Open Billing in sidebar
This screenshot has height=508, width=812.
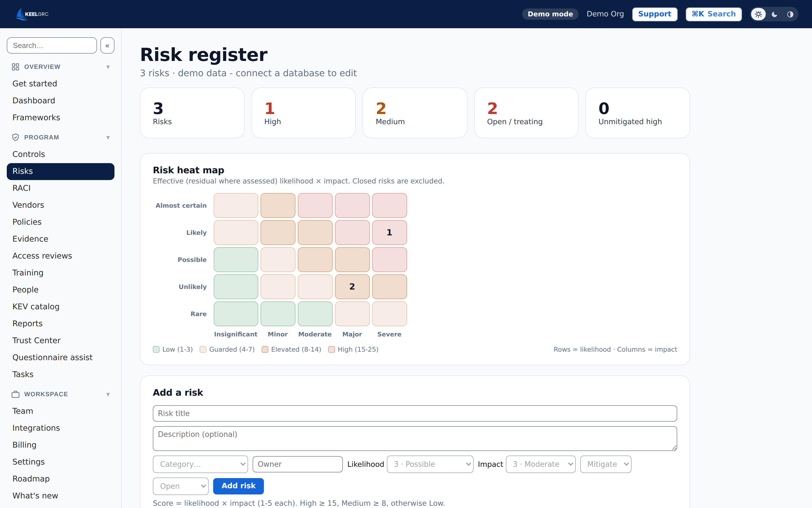[60, 445]
